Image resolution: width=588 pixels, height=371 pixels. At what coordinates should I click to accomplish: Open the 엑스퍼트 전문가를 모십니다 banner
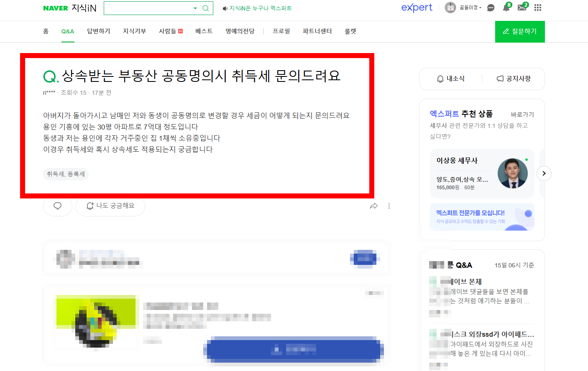click(x=482, y=217)
